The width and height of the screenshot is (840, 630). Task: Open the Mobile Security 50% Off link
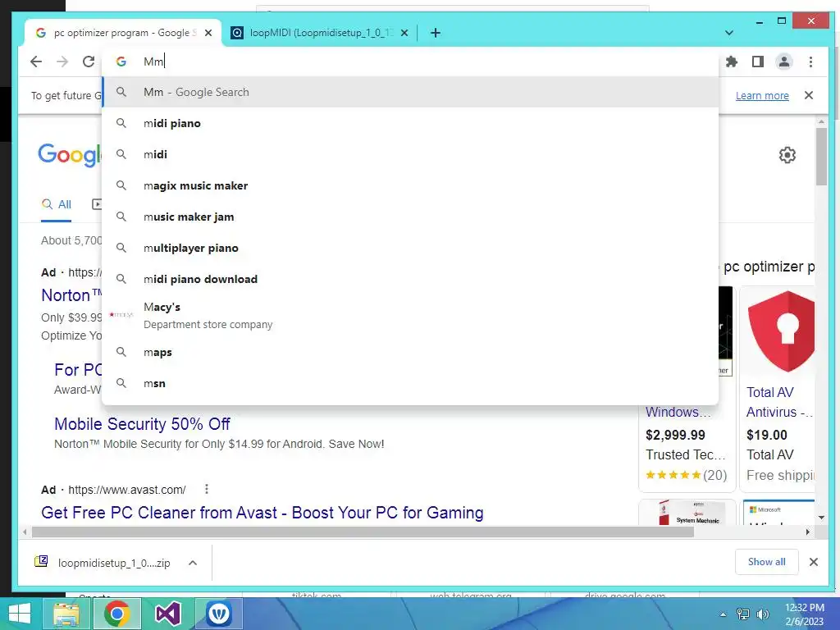[142, 424]
